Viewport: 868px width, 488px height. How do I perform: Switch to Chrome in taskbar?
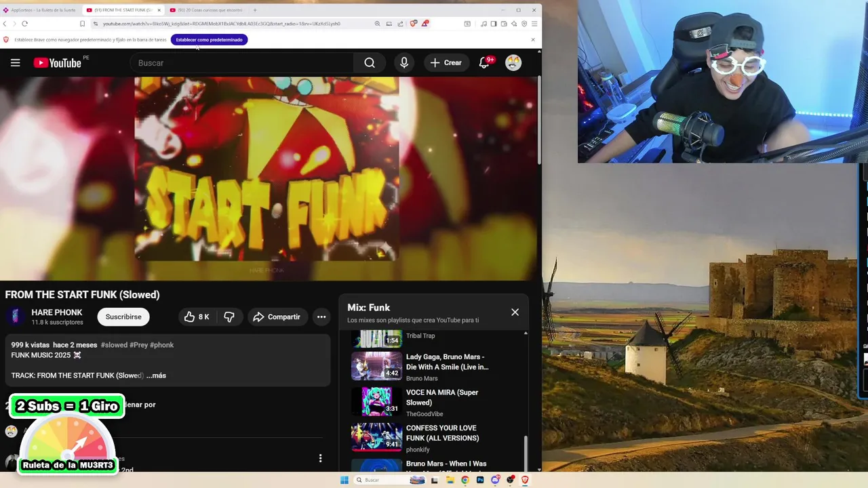[465, 480]
